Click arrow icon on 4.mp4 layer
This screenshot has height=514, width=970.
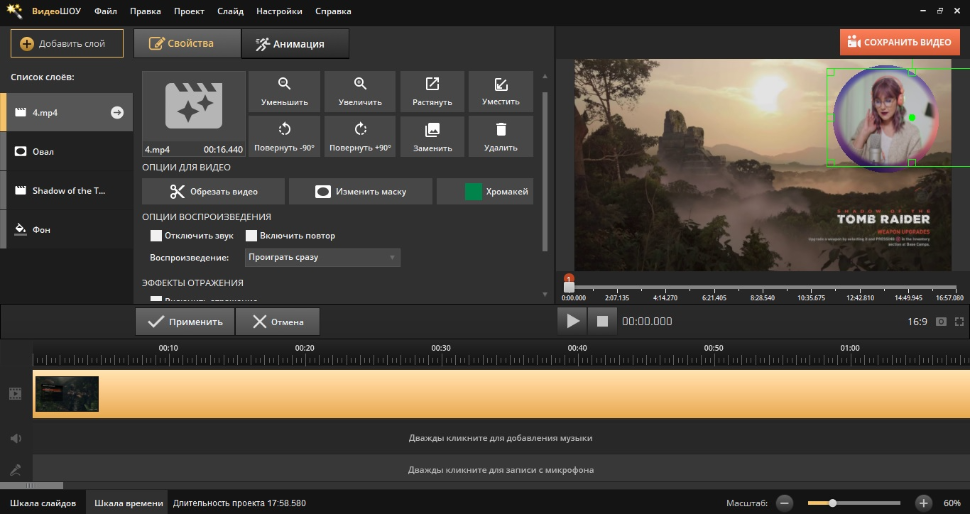pos(117,113)
